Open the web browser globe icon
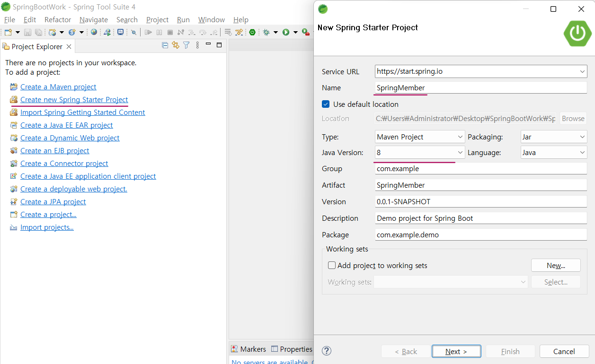 (x=94, y=32)
